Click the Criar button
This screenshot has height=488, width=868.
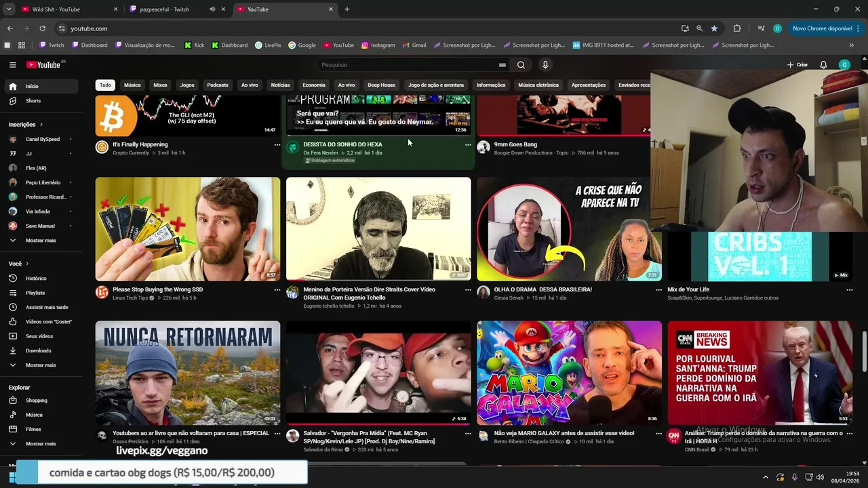[x=797, y=65]
